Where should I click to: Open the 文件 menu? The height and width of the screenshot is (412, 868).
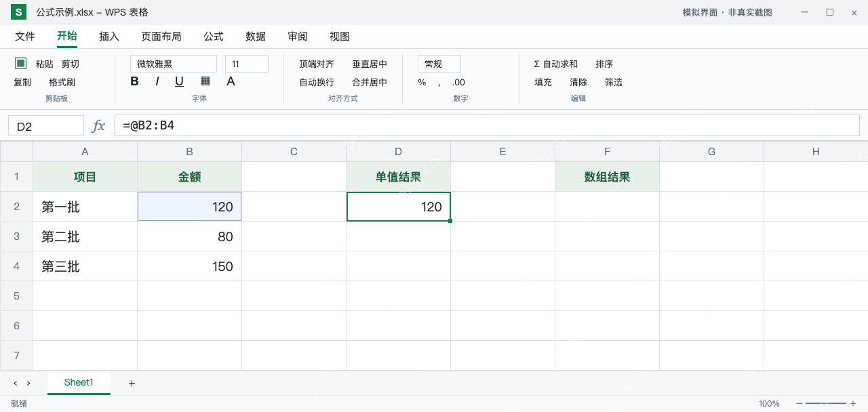point(25,37)
